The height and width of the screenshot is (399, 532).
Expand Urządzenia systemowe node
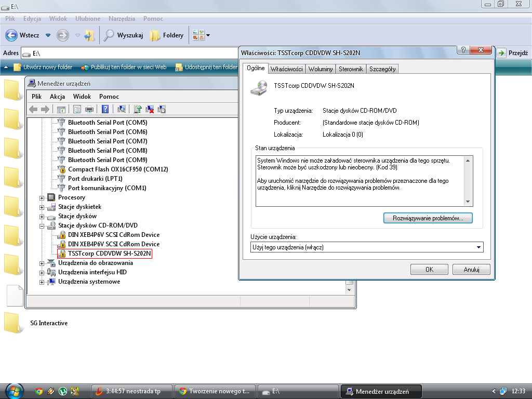point(42,282)
